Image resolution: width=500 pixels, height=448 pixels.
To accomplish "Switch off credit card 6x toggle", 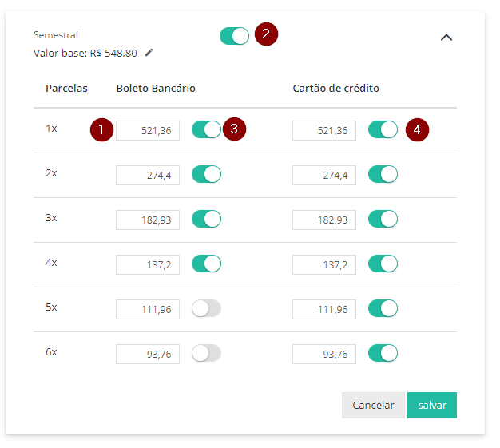I will pos(383,353).
